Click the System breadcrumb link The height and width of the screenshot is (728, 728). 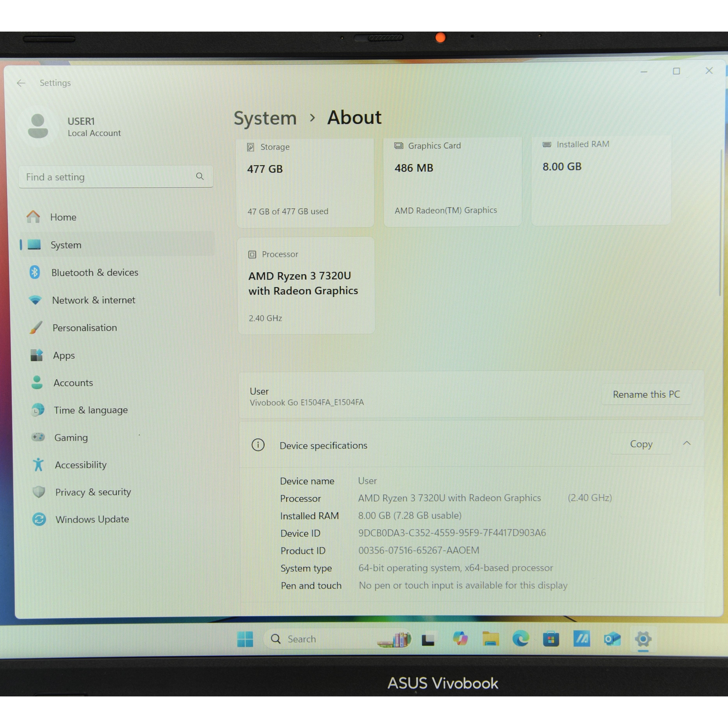265,118
